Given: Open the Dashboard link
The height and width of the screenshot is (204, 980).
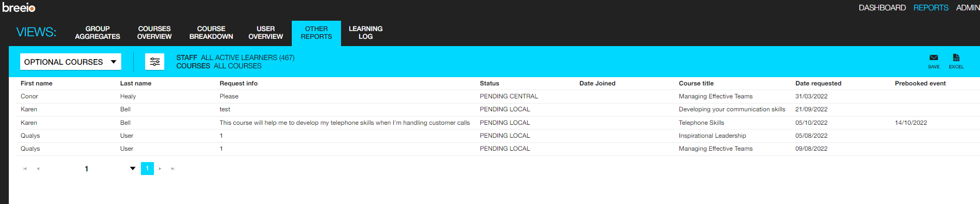Looking at the screenshot, I should (x=882, y=8).
